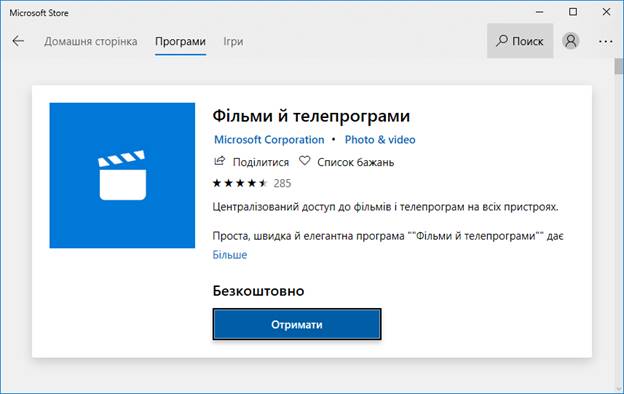Click the Поділитися share label
This screenshot has width=624, height=394.
[261, 162]
